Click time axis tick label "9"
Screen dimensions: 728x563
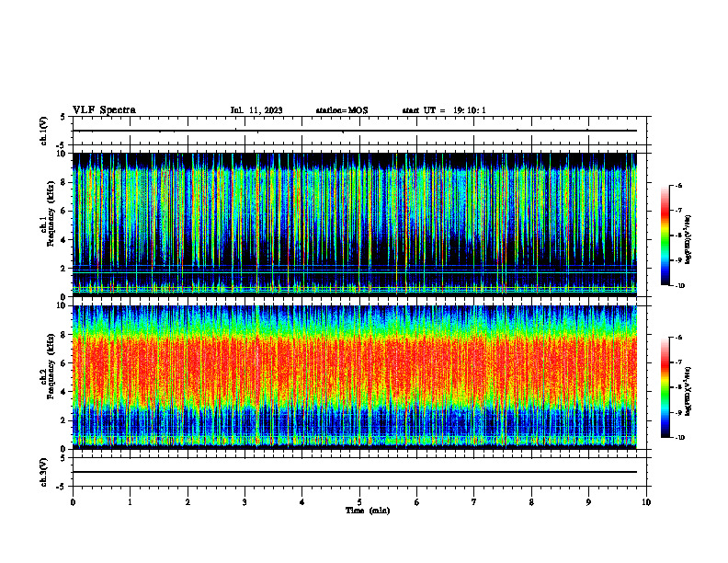click(x=588, y=502)
